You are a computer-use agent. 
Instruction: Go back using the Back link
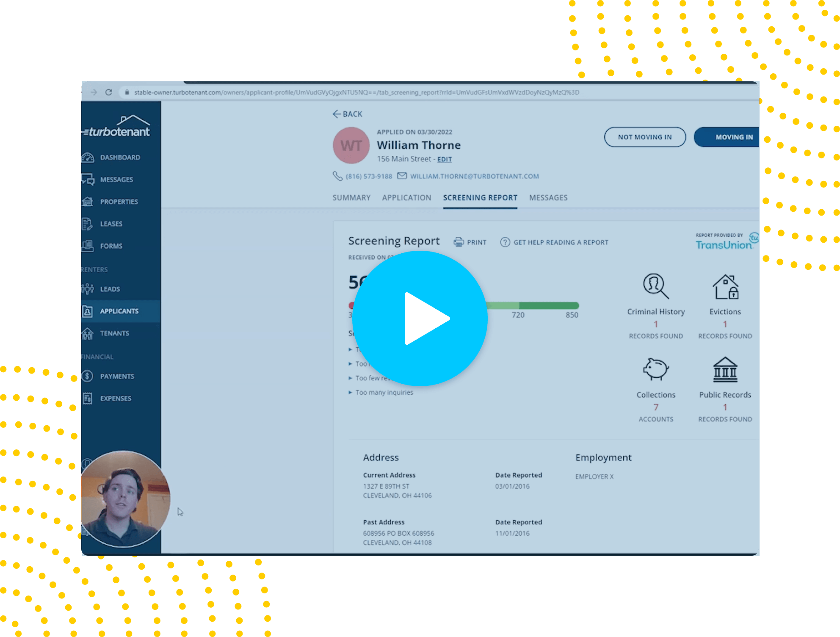click(347, 114)
